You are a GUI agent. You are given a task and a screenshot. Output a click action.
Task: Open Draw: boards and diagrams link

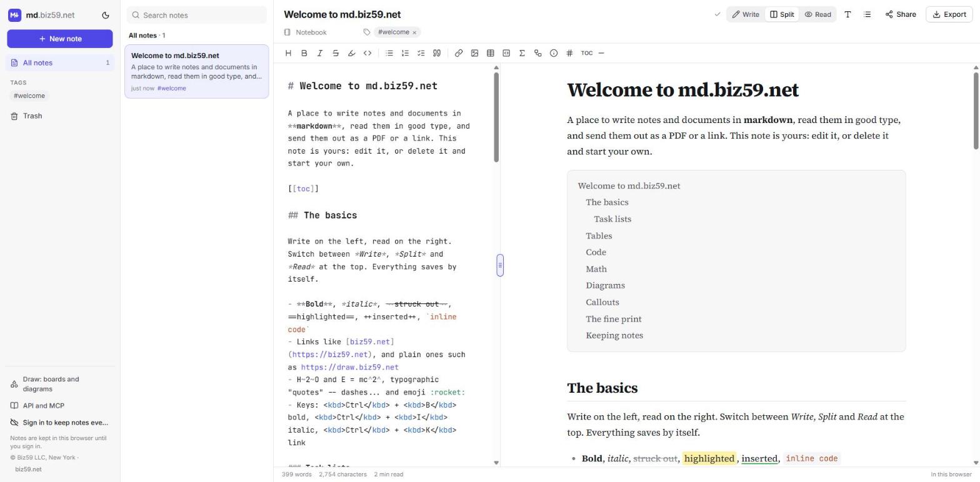pyautogui.click(x=60, y=384)
